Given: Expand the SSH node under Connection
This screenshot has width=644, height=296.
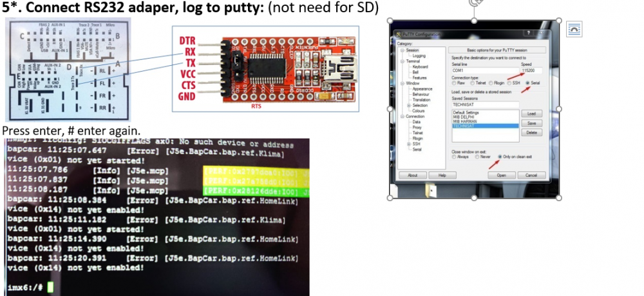Looking at the screenshot, I should coord(409,144).
